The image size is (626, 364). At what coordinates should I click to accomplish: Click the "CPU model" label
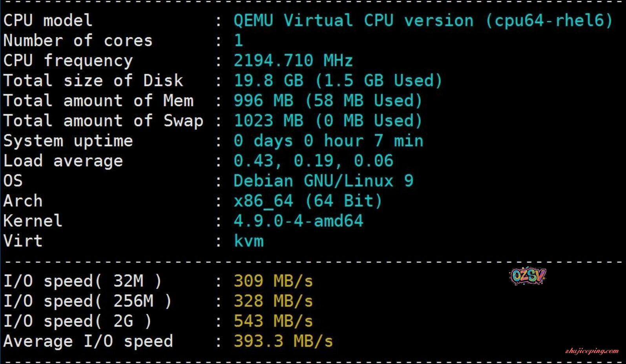(47, 20)
